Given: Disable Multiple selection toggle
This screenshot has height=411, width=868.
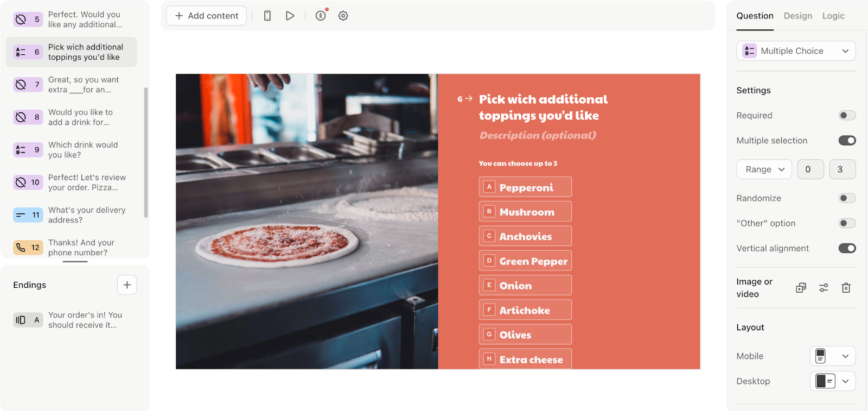Looking at the screenshot, I should click(x=847, y=140).
